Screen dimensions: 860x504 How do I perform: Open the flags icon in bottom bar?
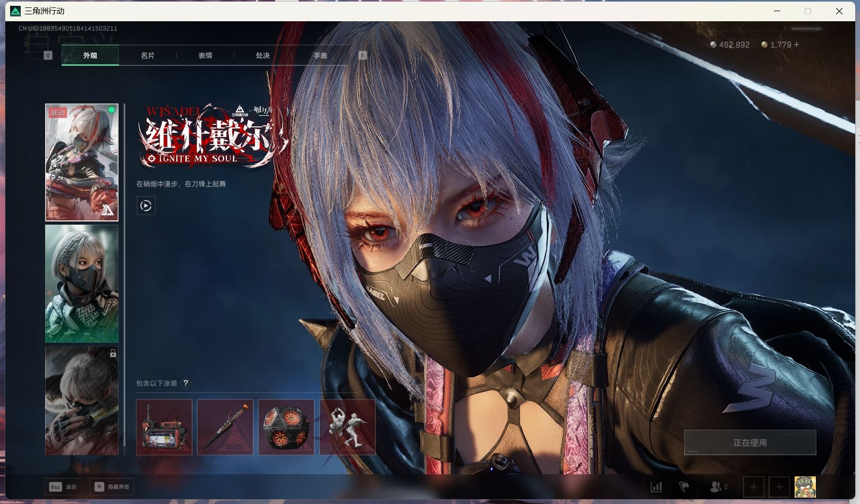pos(684,486)
